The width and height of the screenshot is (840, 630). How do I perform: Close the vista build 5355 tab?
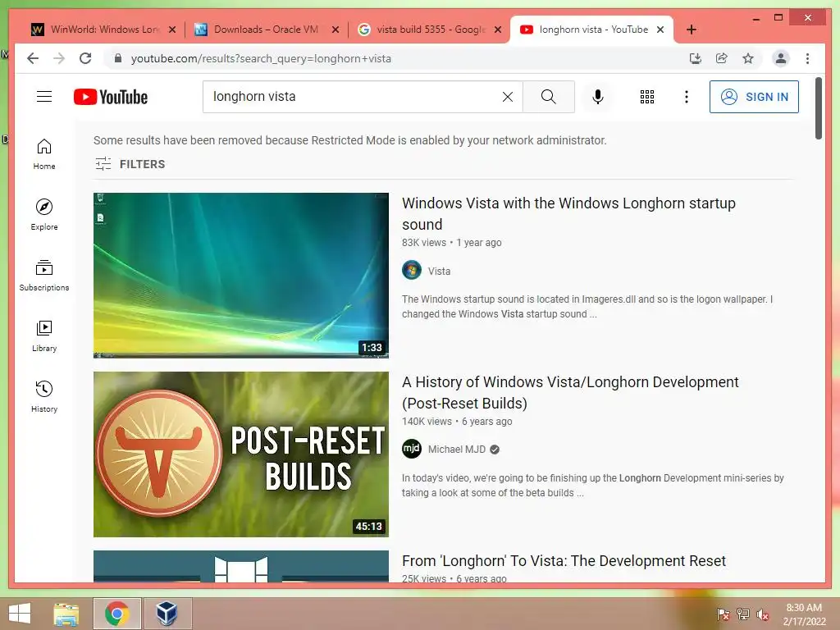498,30
